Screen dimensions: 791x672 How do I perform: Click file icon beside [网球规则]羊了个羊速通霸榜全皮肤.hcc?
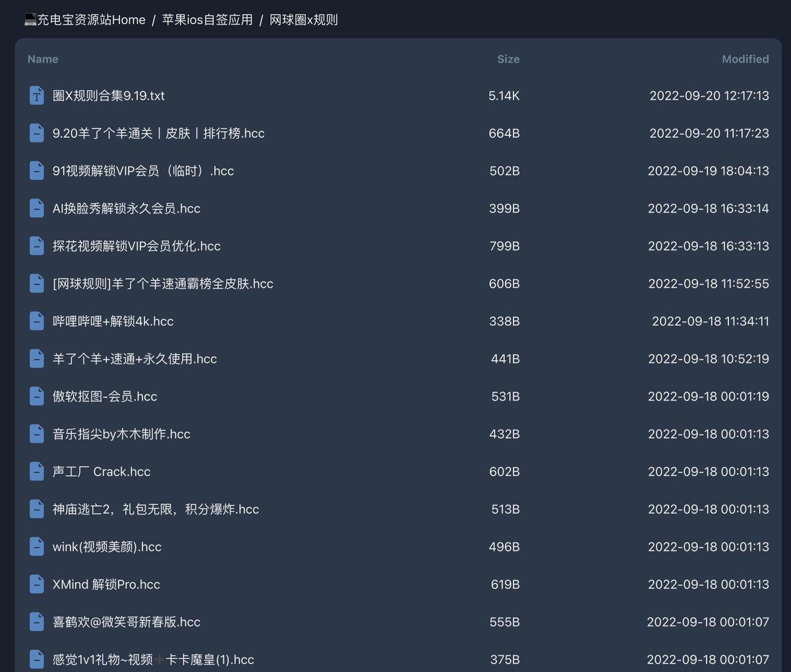pyautogui.click(x=37, y=284)
